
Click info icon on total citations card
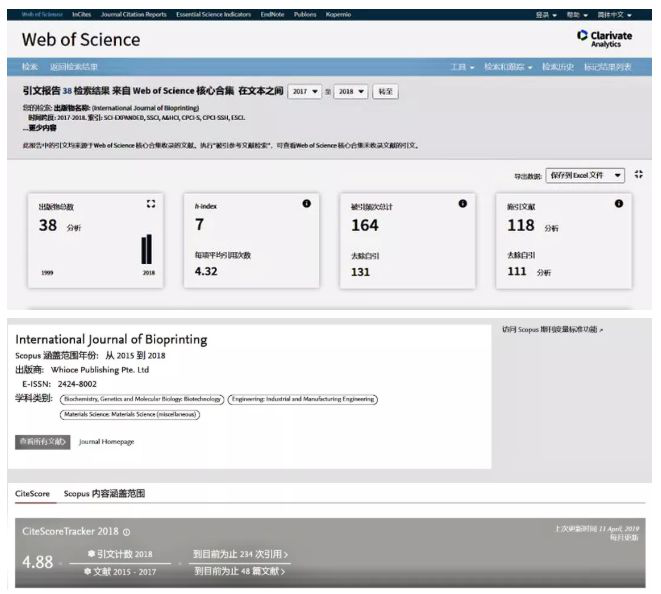462,204
